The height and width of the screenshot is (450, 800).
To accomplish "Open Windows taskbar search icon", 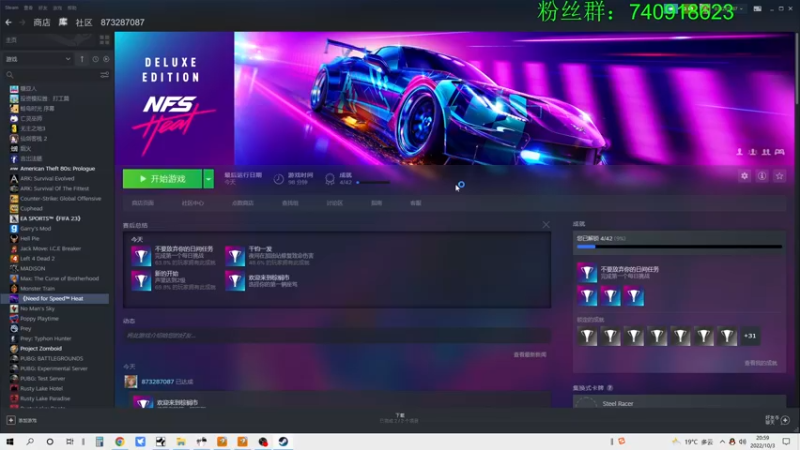I will click(30, 441).
